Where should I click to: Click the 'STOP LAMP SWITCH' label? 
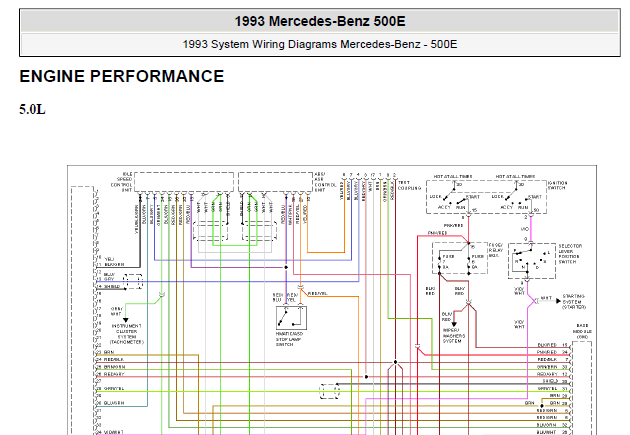pyautogui.click(x=288, y=339)
